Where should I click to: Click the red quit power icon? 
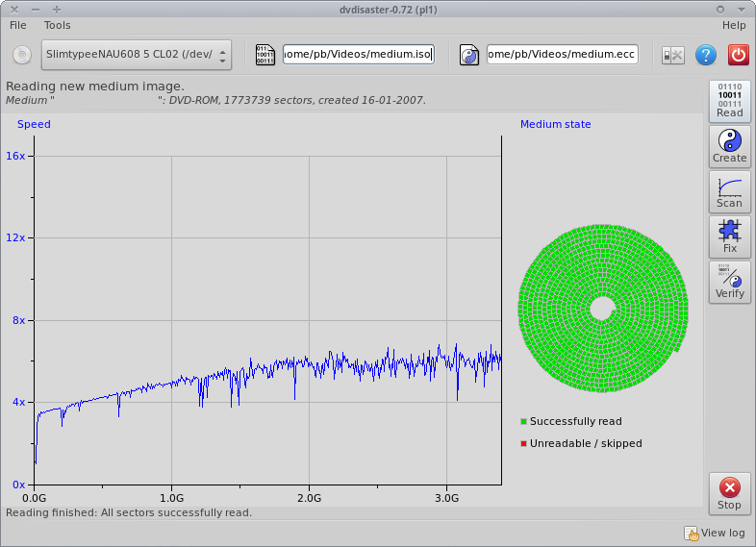pos(738,55)
